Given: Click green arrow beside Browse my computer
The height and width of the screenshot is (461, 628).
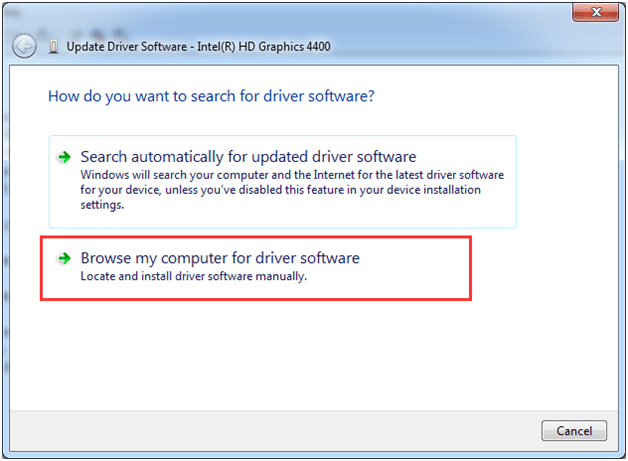Looking at the screenshot, I should [x=64, y=258].
